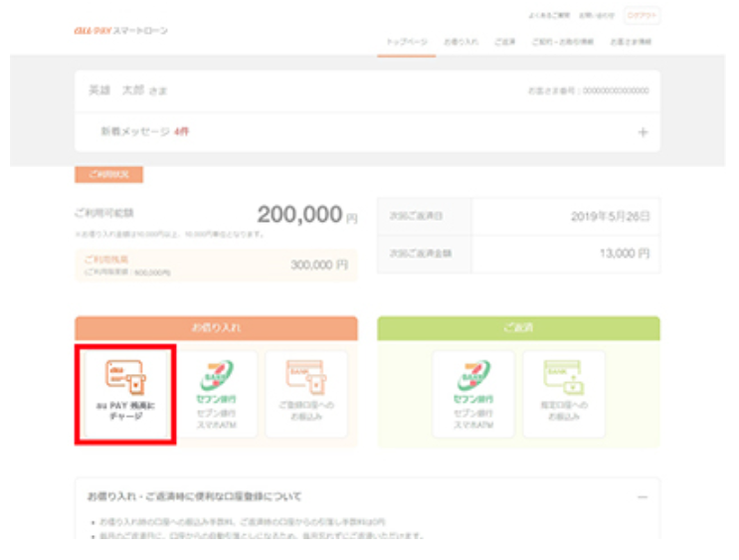Click the next repayment amount label cell

coord(424,254)
